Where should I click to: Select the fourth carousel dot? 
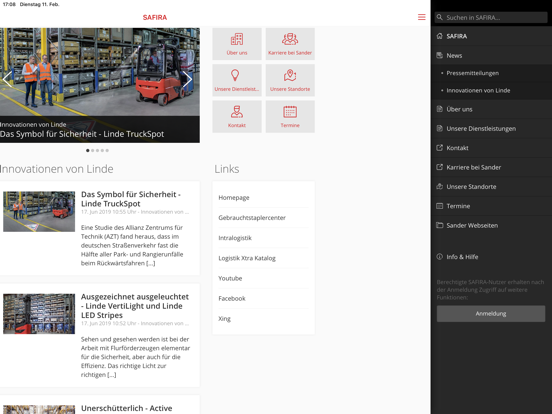coord(102,150)
